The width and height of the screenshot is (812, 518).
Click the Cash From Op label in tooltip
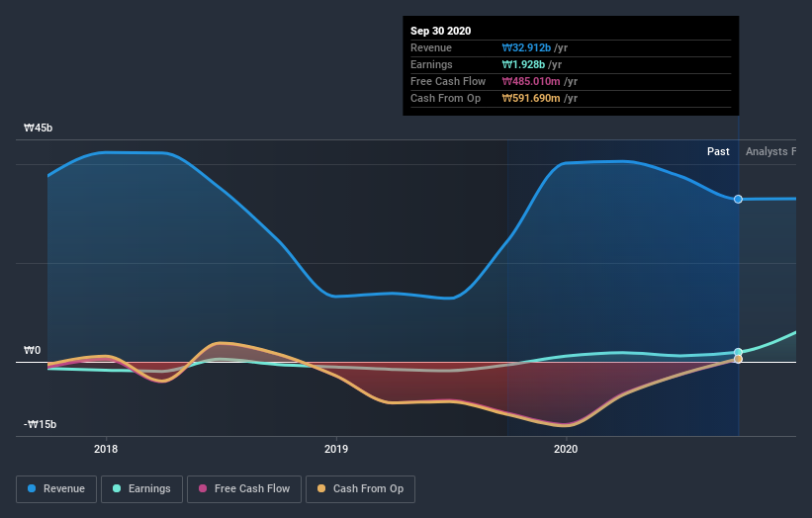coord(445,98)
